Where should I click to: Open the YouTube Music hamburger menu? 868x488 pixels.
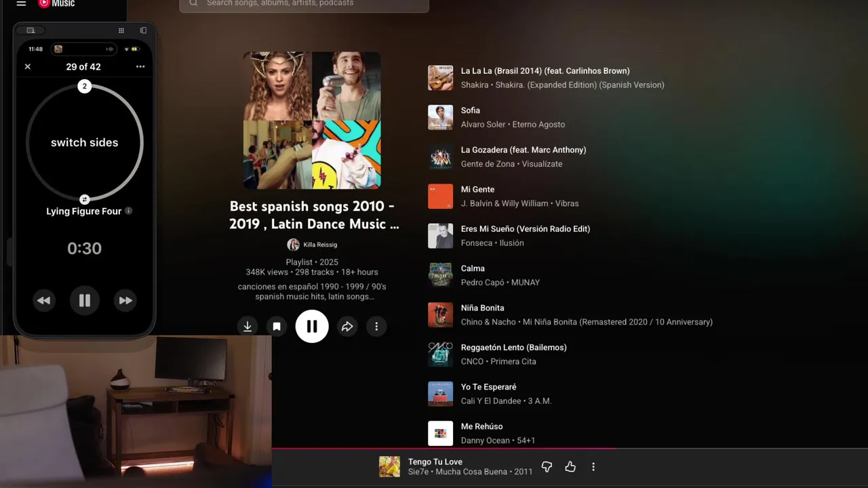coord(21,3)
